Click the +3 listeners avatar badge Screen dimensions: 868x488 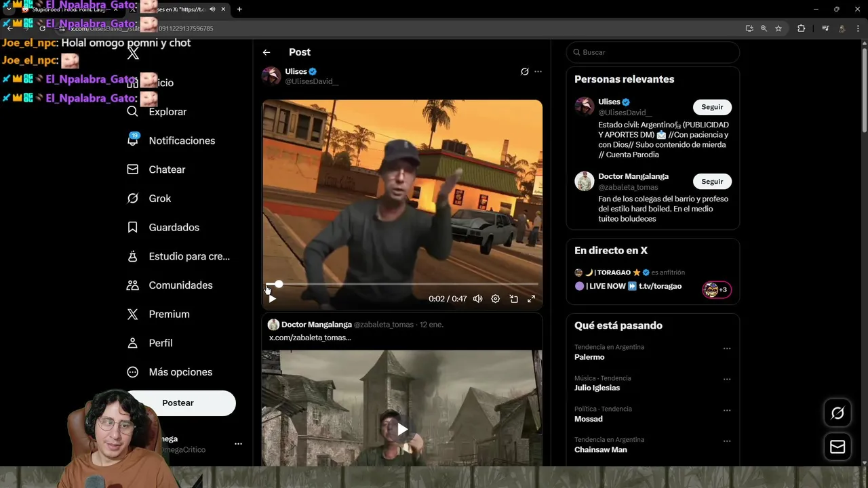(x=717, y=290)
